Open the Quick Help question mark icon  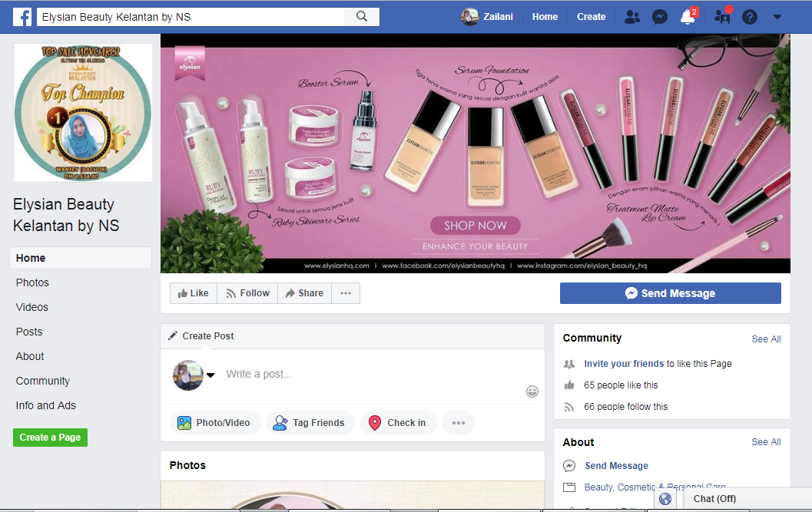coord(749,17)
